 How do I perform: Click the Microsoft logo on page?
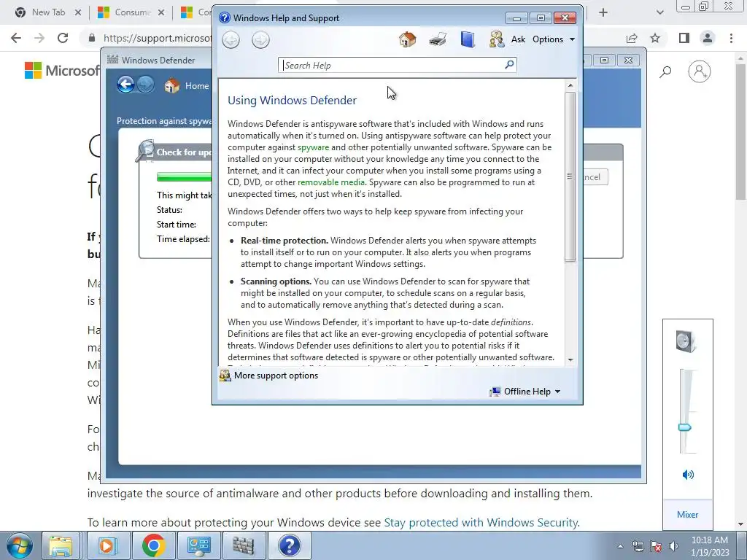(62, 71)
